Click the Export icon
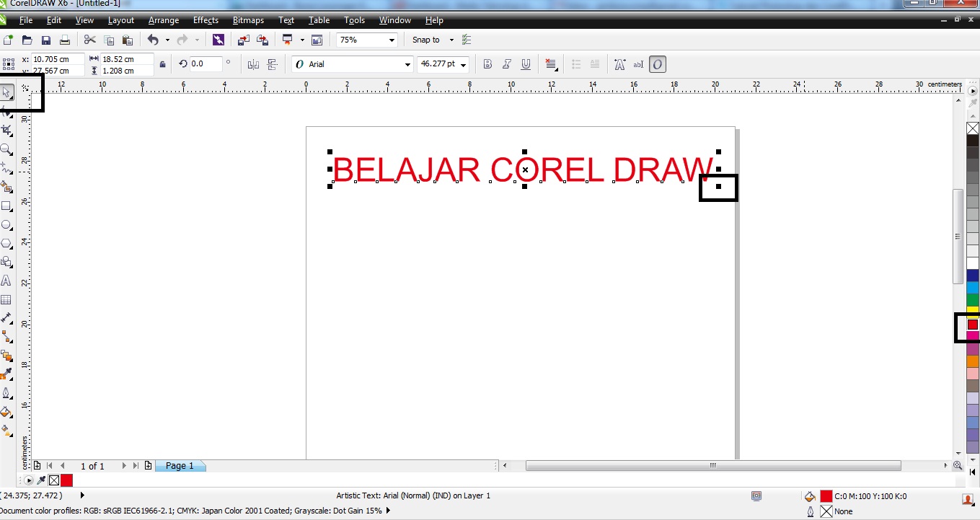The height and width of the screenshot is (520, 980). click(x=262, y=40)
